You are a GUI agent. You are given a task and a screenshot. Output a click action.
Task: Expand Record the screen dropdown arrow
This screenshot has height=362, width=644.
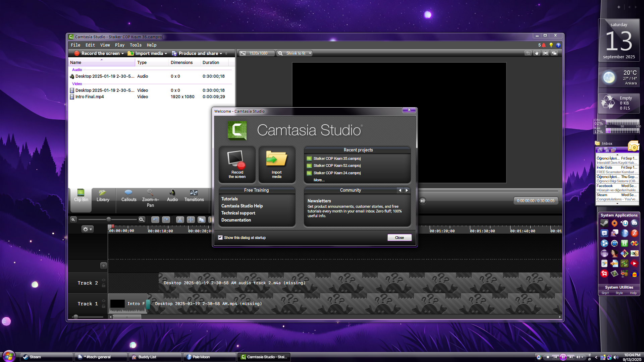[x=122, y=54]
